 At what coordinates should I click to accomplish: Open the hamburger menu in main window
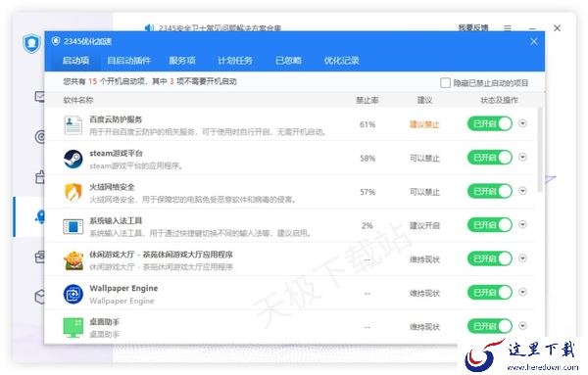[x=508, y=27]
